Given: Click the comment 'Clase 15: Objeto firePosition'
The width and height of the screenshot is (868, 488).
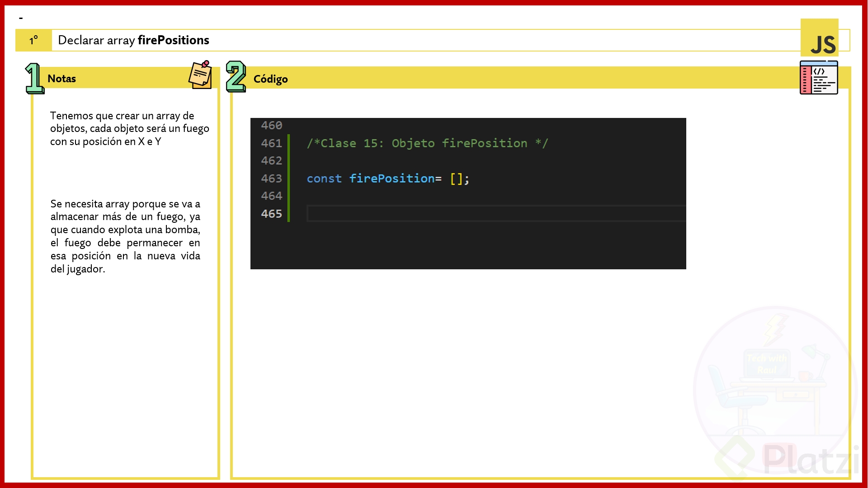Looking at the screenshot, I should pyautogui.click(x=427, y=143).
